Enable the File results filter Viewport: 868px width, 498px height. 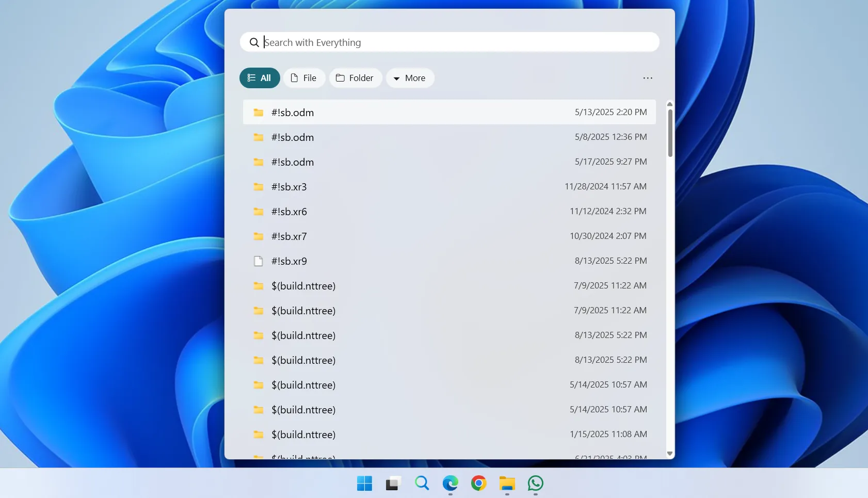point(304,78)
